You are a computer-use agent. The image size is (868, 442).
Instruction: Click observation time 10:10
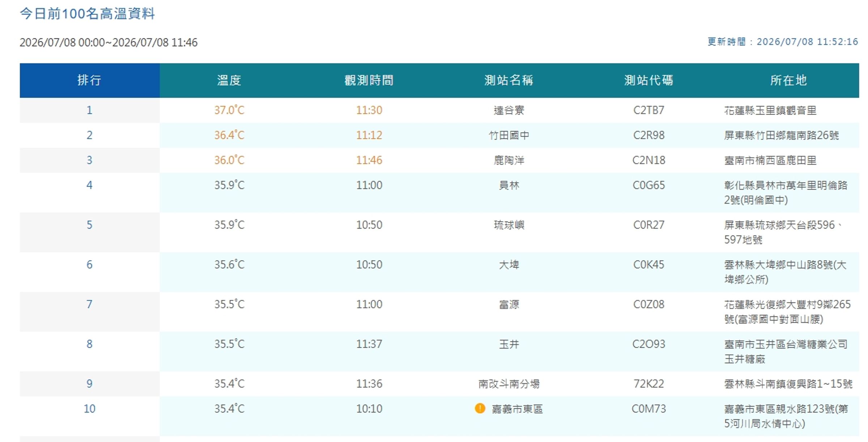(x=369, y=409)
